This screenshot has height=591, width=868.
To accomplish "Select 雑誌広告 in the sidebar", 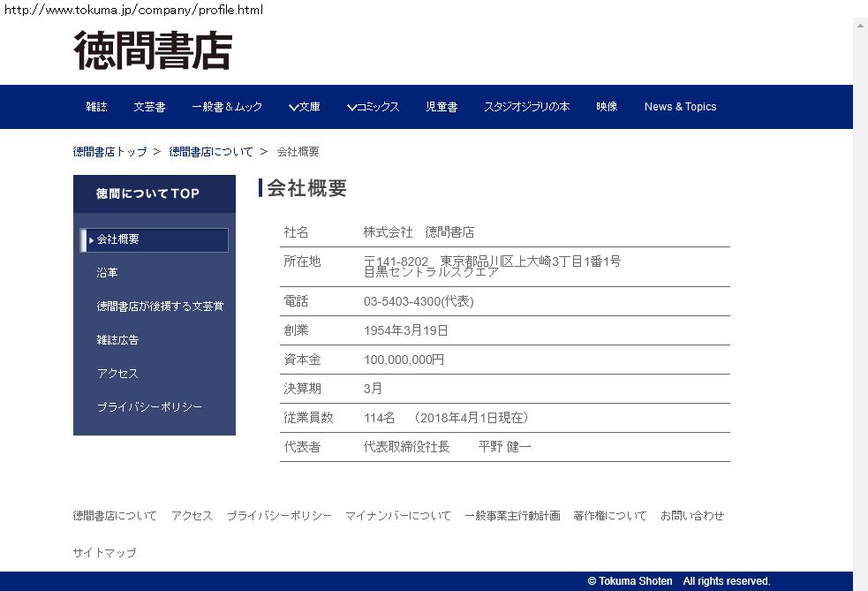I will [117, 340].
